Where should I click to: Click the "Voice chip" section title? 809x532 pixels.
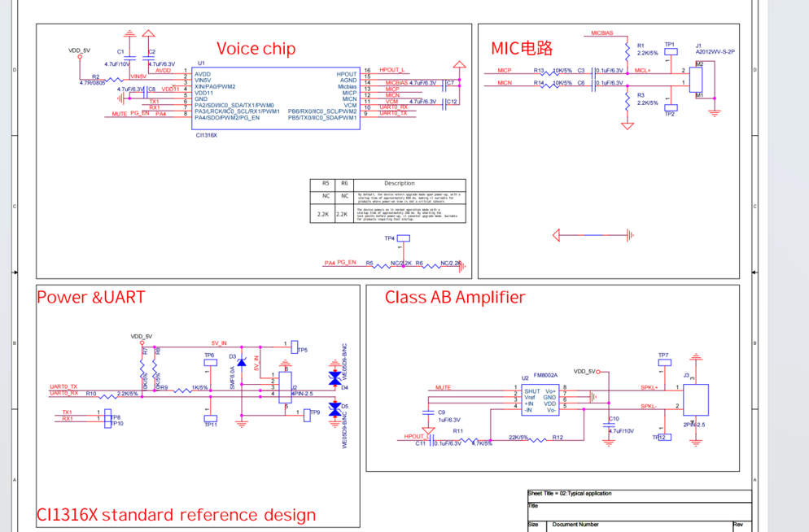256,49
